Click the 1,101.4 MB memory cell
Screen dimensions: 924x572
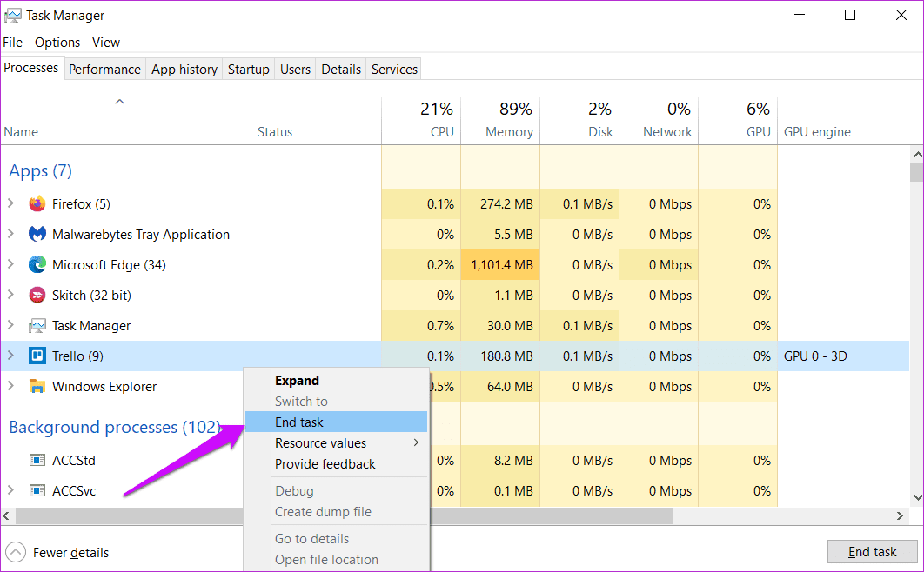pos(500,265)
